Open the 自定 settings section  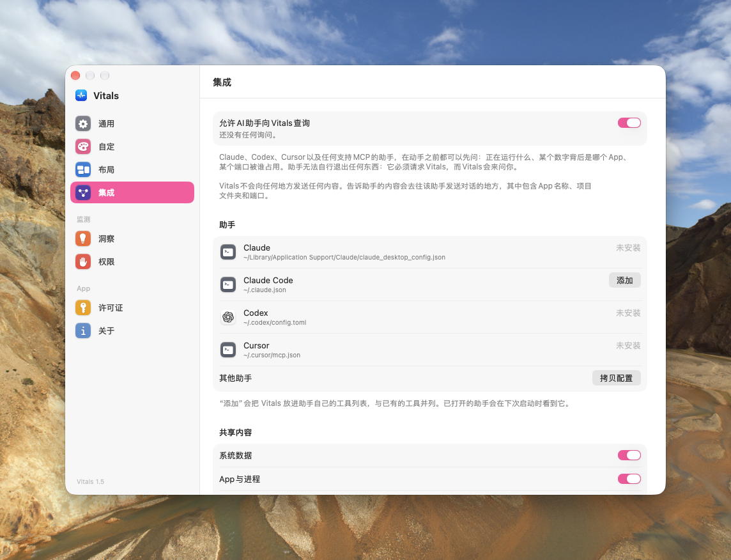pyautogui.click(x=132, y=146)
